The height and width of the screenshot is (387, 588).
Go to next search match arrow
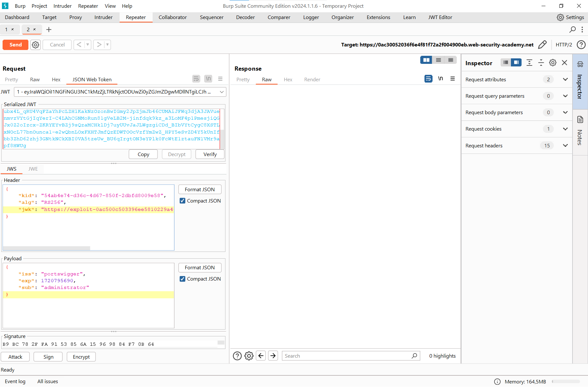point(273,356)
